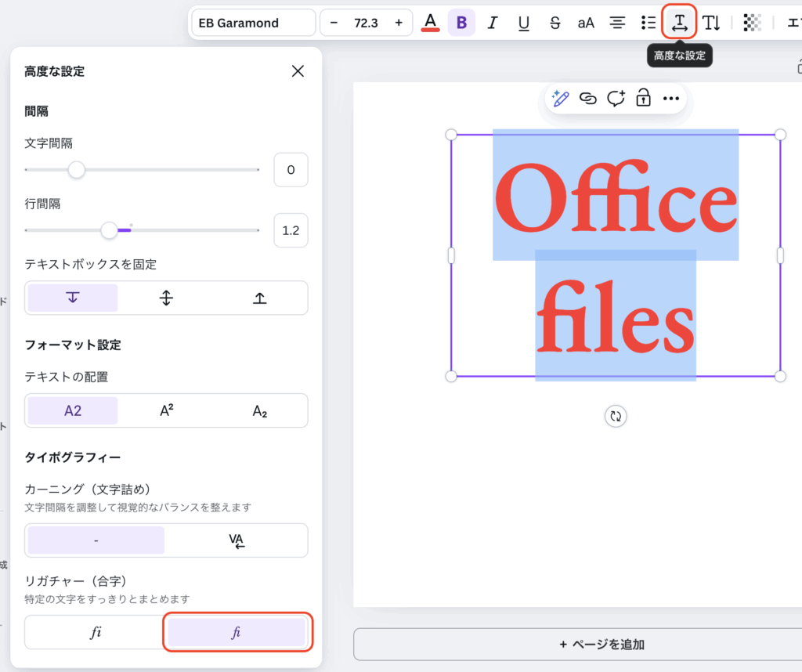Toggle bullet list formatting
Screen dimensions: 802x672
pyautogui.click(x=648, y=23)
